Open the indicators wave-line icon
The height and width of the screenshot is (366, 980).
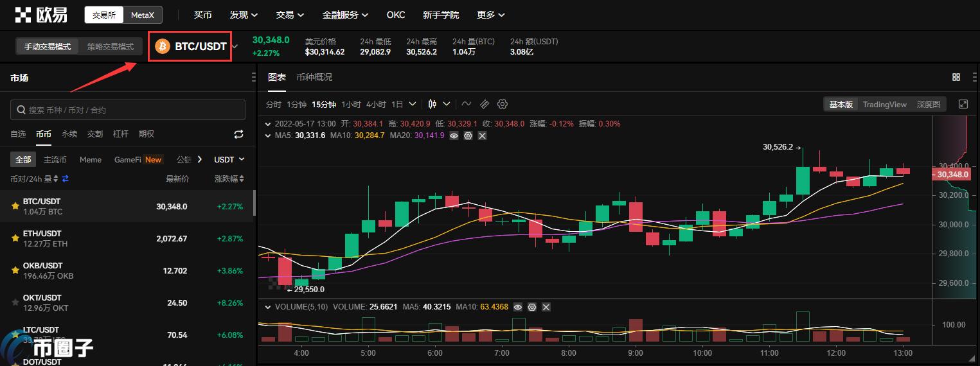[x=467, y=104]
